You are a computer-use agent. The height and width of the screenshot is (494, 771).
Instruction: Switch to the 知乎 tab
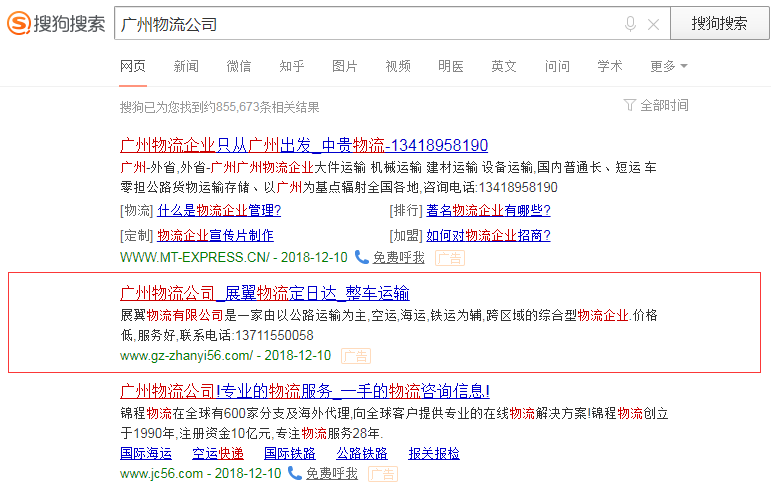(292, 66)
